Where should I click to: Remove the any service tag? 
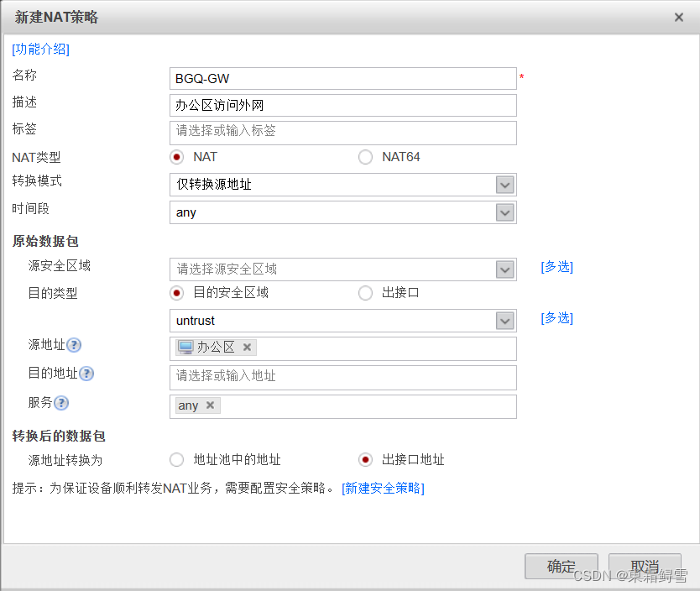tap(210, 405)
